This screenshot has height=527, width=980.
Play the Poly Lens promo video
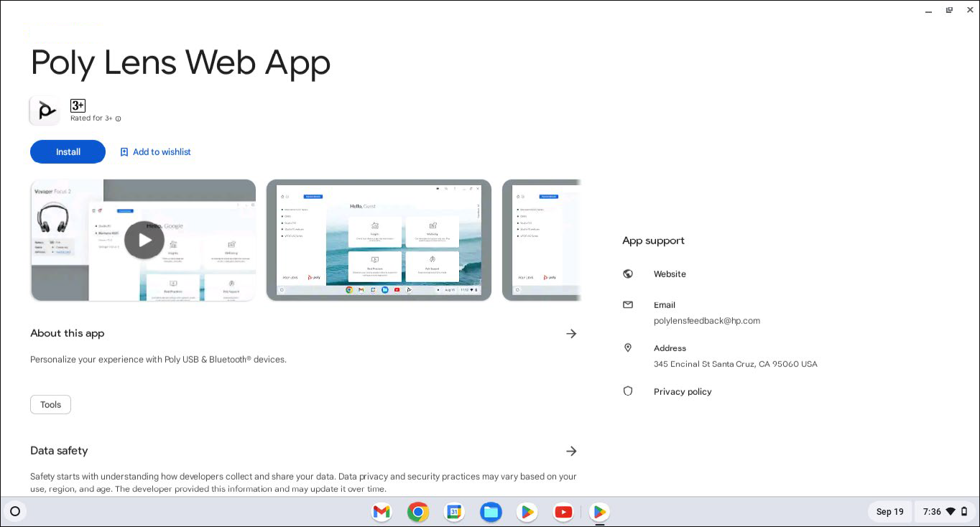(x=144, y=240)
